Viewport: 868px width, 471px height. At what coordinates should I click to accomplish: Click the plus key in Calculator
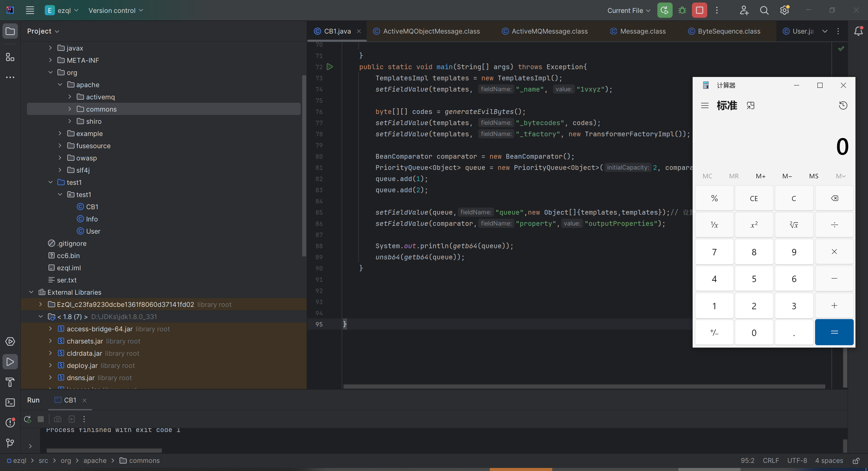point(834,306)
